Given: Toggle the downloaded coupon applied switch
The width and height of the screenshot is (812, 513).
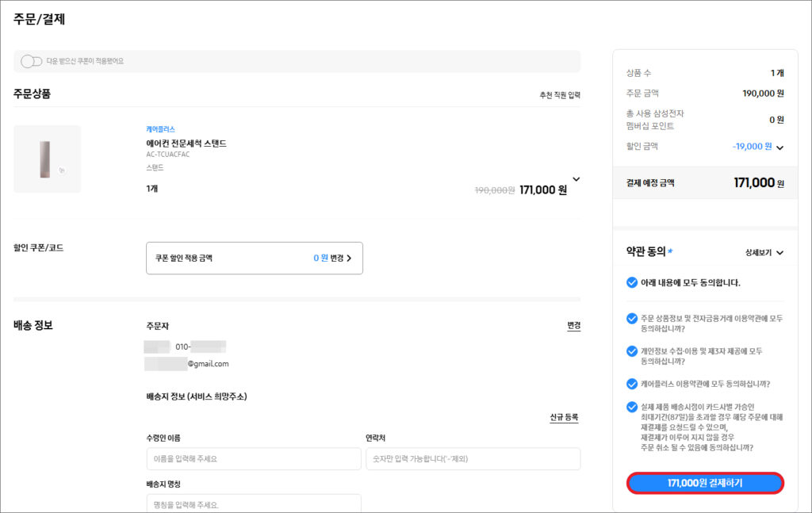Looking at the screenshot, I should coord(31,61).
